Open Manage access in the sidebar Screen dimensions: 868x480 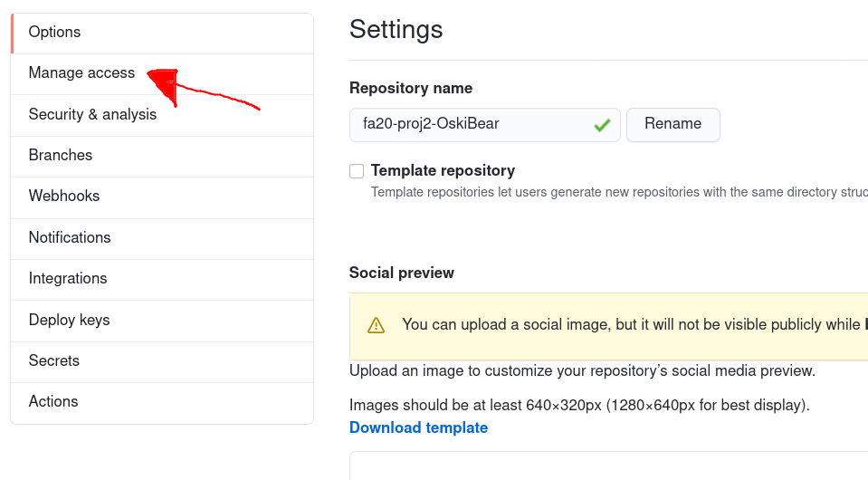pos(162,74)
